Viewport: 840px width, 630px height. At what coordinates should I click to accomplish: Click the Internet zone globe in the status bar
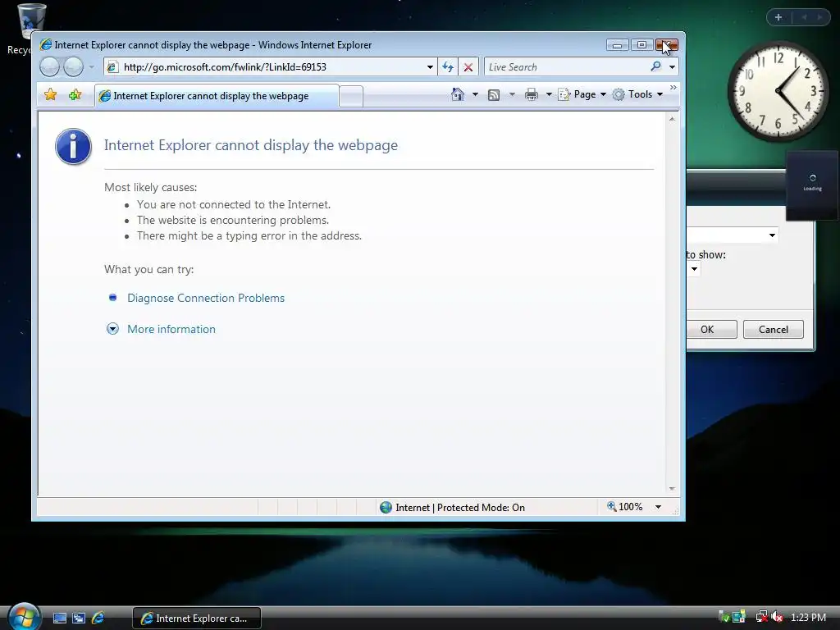(386, 507)
